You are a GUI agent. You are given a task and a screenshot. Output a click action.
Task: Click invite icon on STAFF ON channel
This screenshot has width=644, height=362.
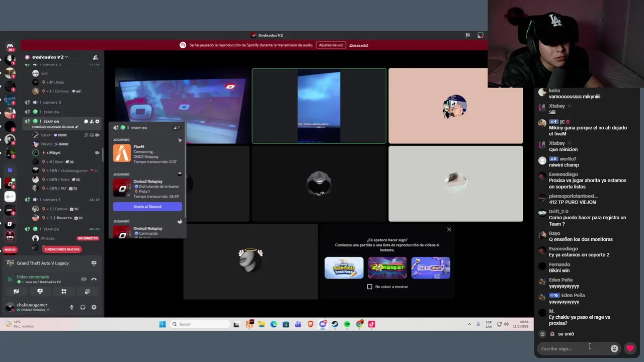(x=91, y=122)
